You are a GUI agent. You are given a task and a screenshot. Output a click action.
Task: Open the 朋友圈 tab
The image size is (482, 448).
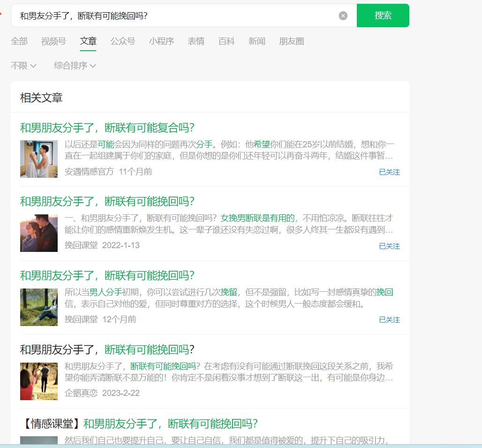click(x=292, y=41)
